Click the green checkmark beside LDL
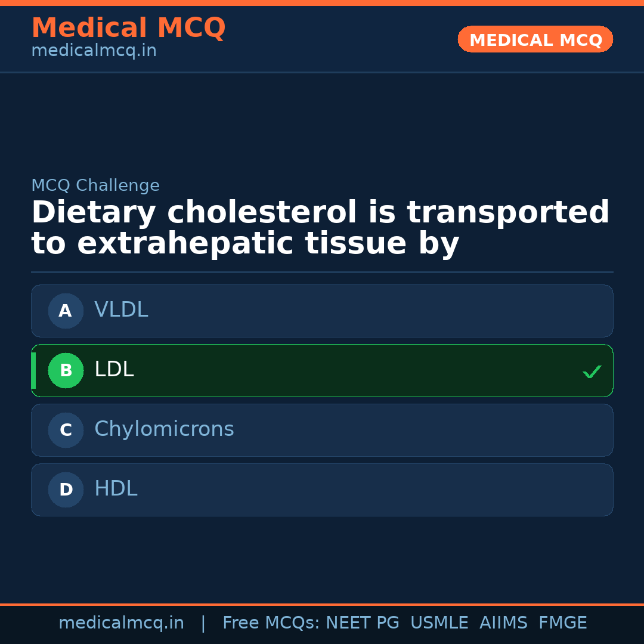 point(592,371)
